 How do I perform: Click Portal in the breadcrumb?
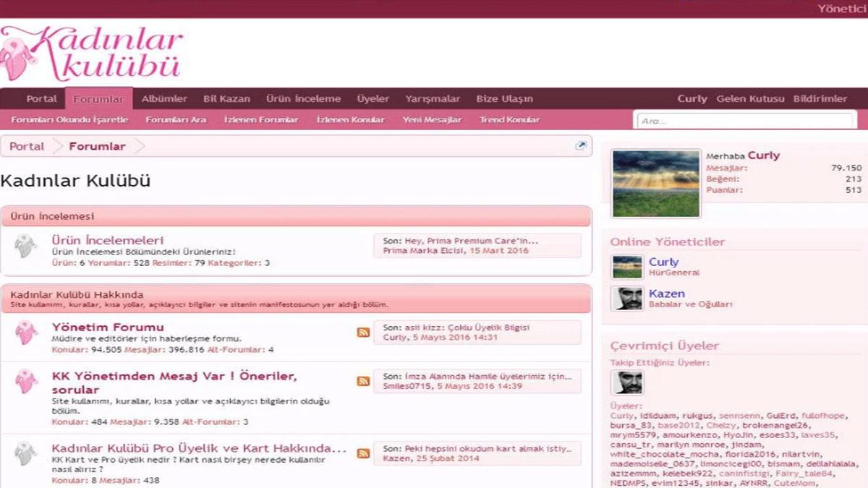(x=27, y=146)
